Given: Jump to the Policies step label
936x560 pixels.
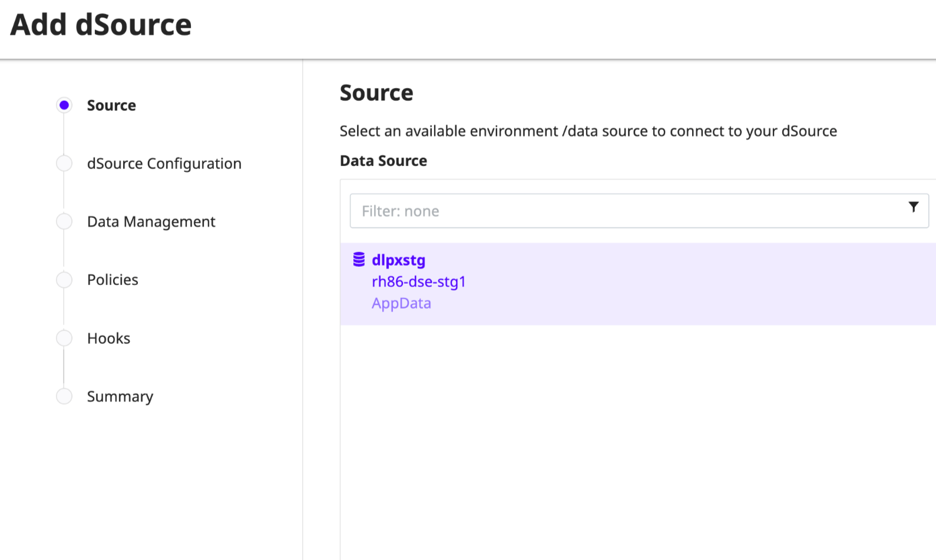Looking at the screenshot, I should tap(113, 280).
